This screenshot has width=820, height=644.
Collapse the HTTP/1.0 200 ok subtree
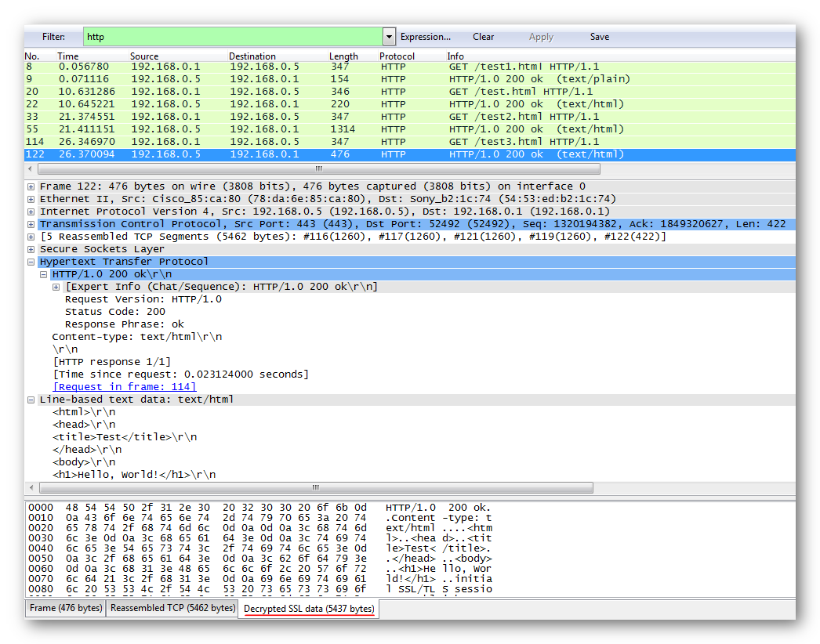pyautogui.click(x=44, y=274)
